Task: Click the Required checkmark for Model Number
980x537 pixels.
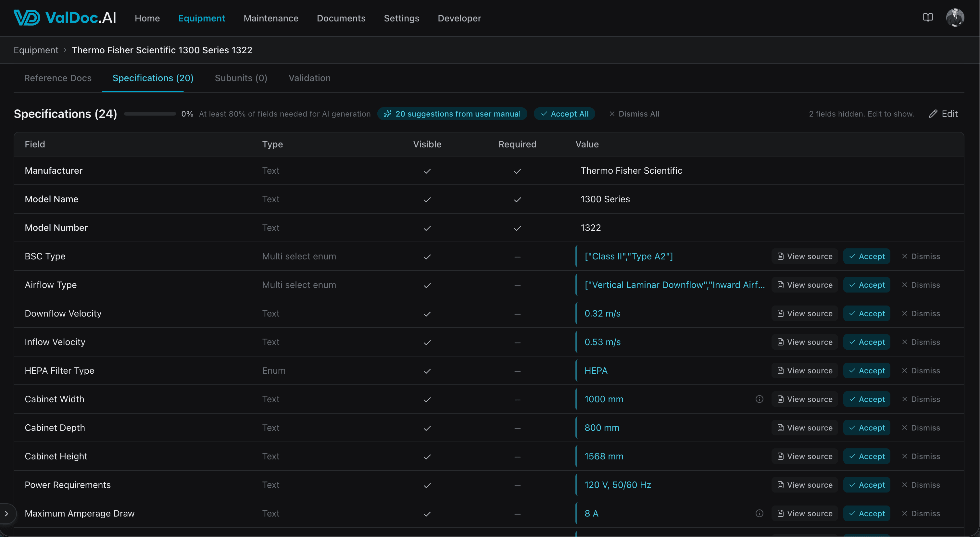Action: (x=517, y=228)
